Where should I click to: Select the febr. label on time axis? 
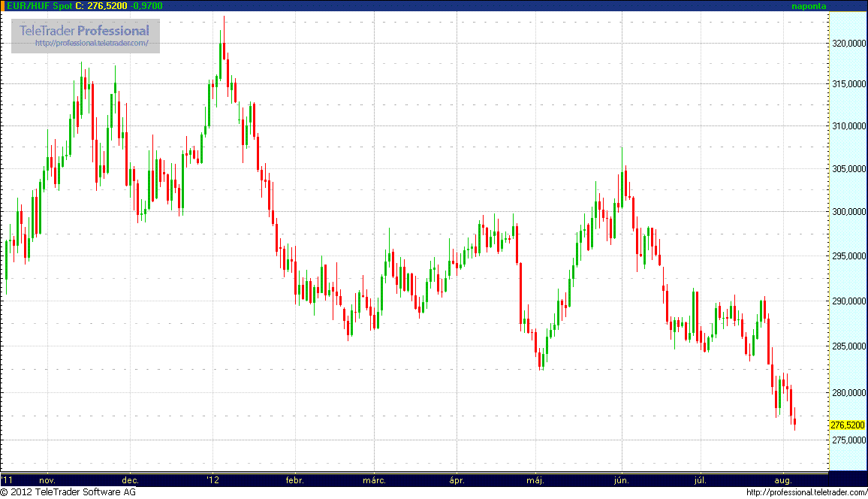click(295, 479)
